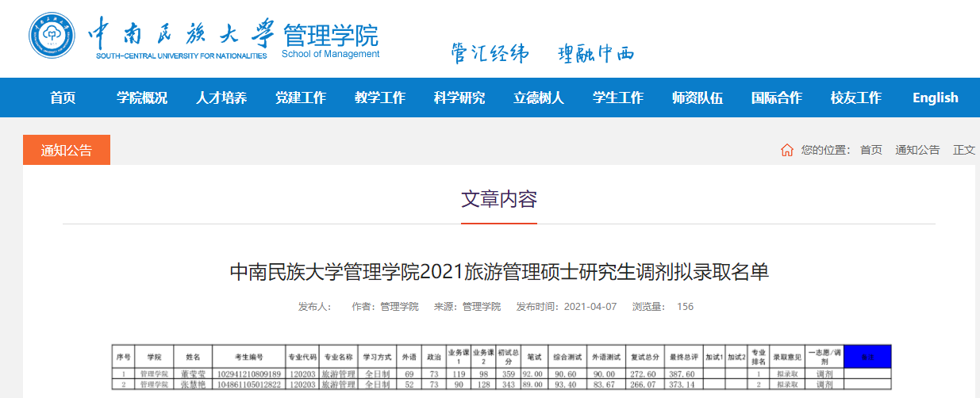Viewport: 980px width, 398px height.
Task: Select 党建工作 in the navigation bar
Action: [301, 98]
